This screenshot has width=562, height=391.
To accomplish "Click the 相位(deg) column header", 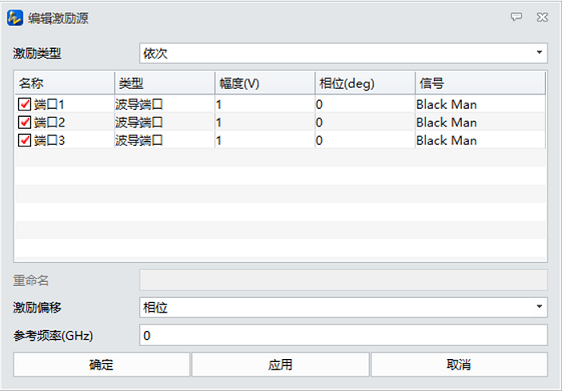I will [x=366, y=83].
